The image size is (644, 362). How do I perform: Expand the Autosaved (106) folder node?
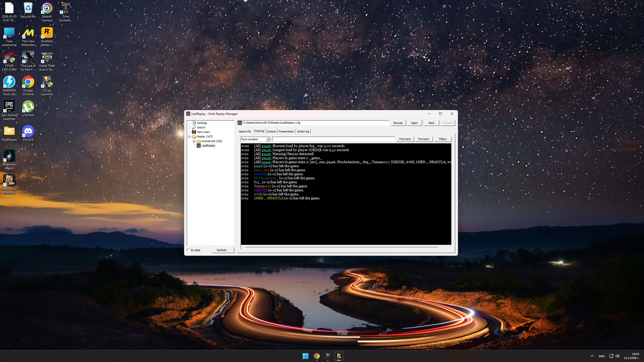(x=194, y=141)
